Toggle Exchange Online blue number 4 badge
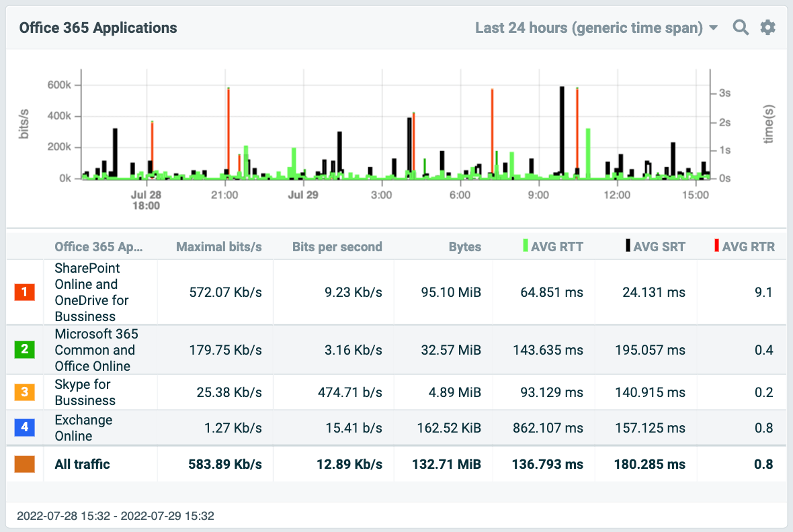Viewport: 793px width, 532px height. pos(24,428)
